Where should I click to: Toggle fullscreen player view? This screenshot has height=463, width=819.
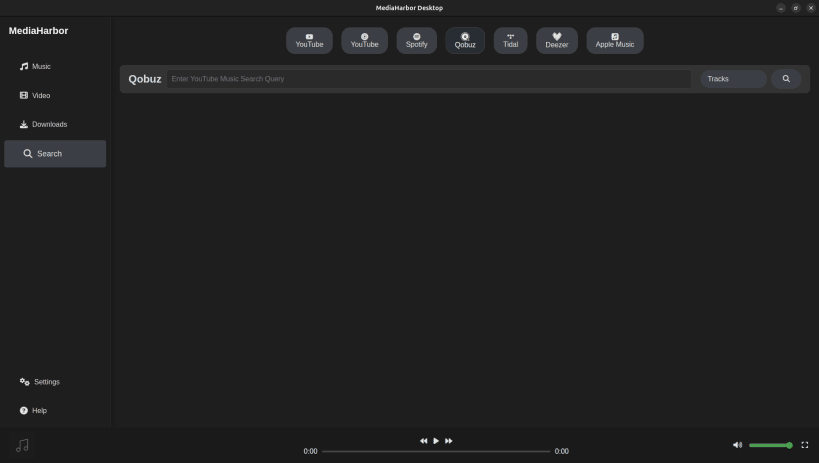point(805,445)
